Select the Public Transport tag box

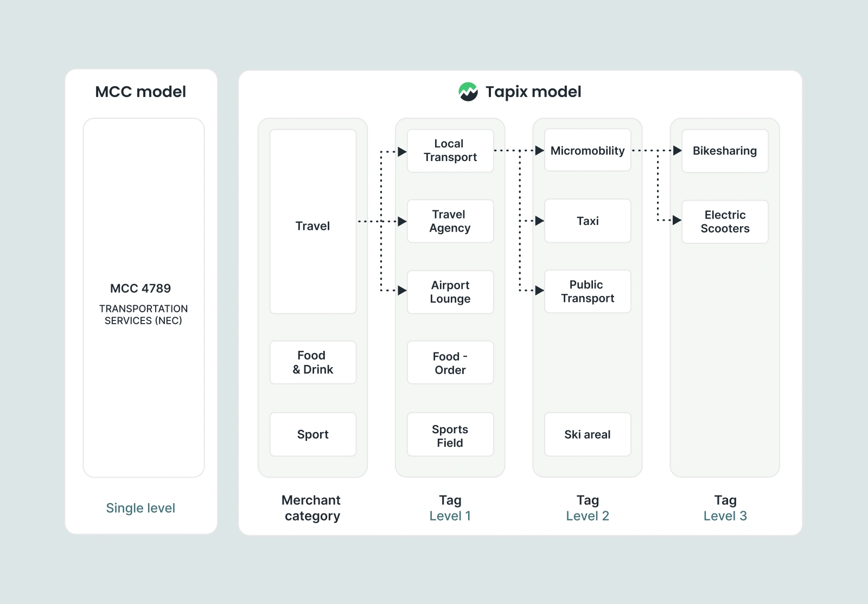click(x=588, y=291)
